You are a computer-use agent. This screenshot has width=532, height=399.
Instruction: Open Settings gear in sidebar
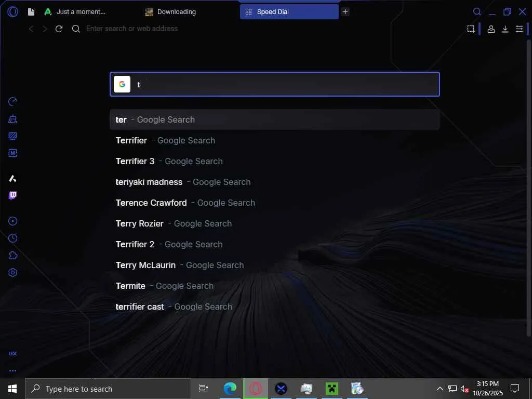(x=12, y=272)
